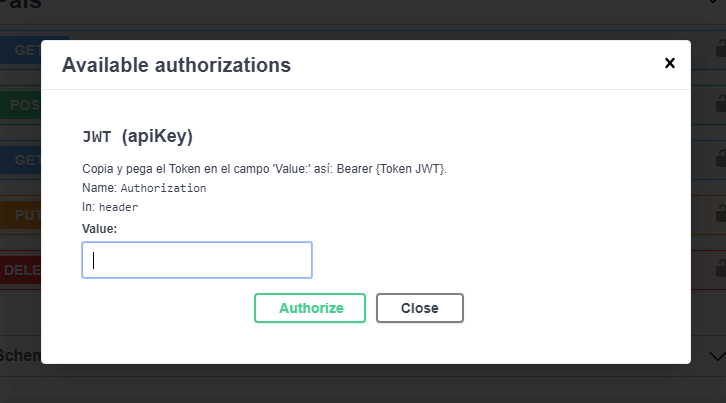
Task: Expand the Schemas section chevron
Action: tap(717, 356)
